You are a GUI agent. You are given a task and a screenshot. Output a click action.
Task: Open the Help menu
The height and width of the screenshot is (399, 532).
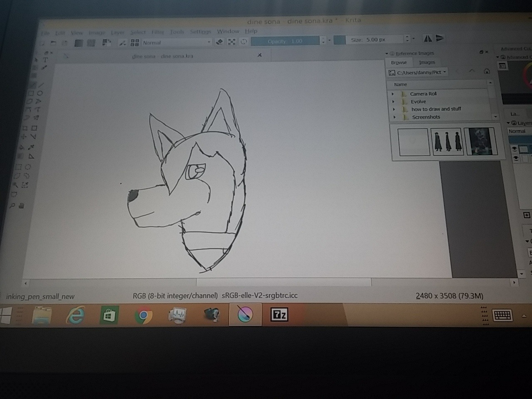point(251,31)
